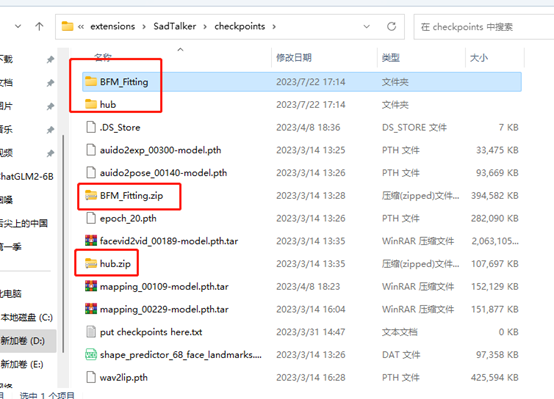Viewport: 554px width, 399px height.
Task: Sort by 名称 column header
Action: 103,57
